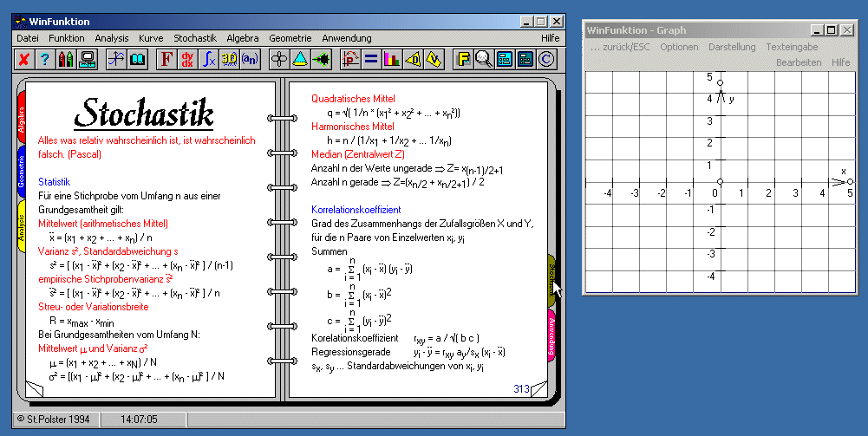Switch to the red Algebra notebook tab
868x436 pixels.
pos(21,118)
